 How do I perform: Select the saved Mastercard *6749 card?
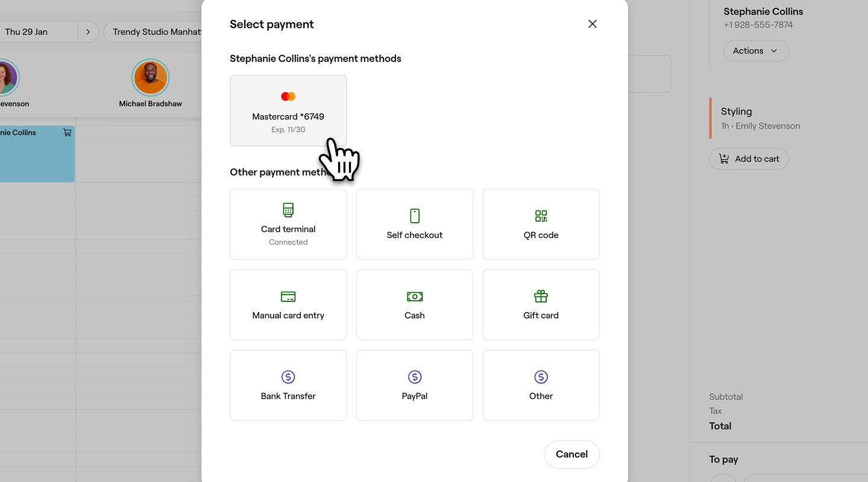[x=288, y=110]
